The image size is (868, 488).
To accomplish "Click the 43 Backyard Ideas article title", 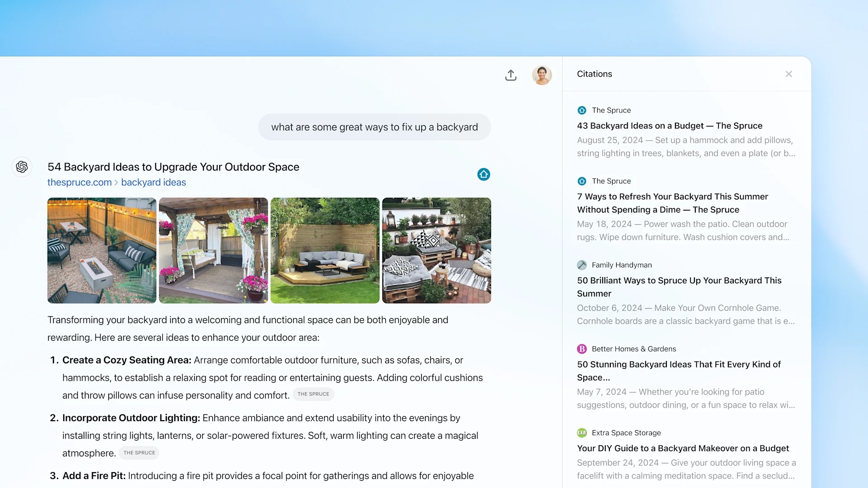I will click(x=670, y=125).
